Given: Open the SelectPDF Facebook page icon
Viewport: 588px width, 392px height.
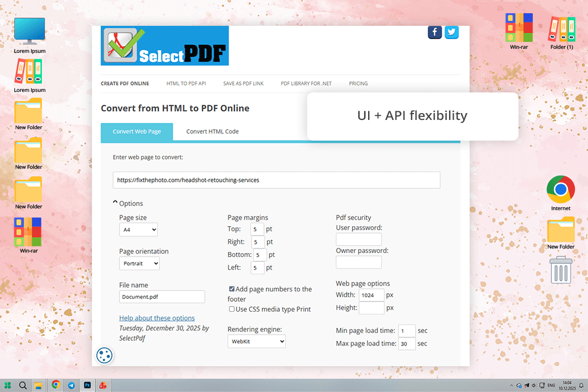Looking at the screenshot, I should 435,32.
